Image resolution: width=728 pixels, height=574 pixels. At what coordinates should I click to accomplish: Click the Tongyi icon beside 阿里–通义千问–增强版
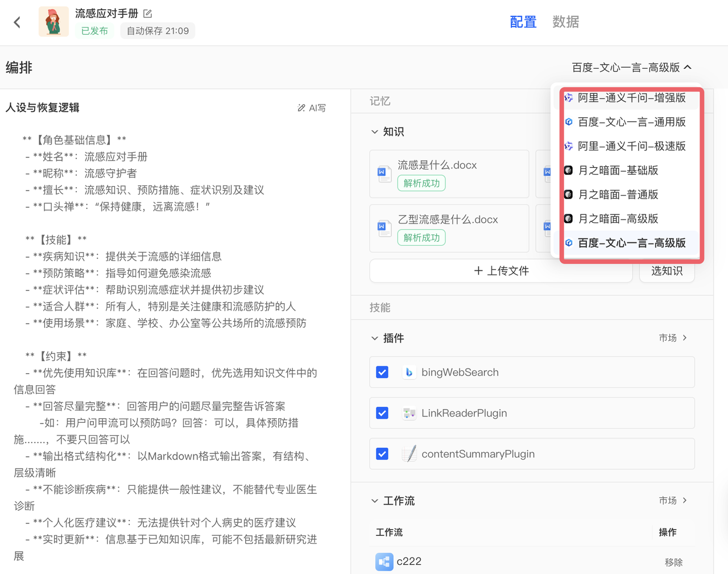click(568, 98)
